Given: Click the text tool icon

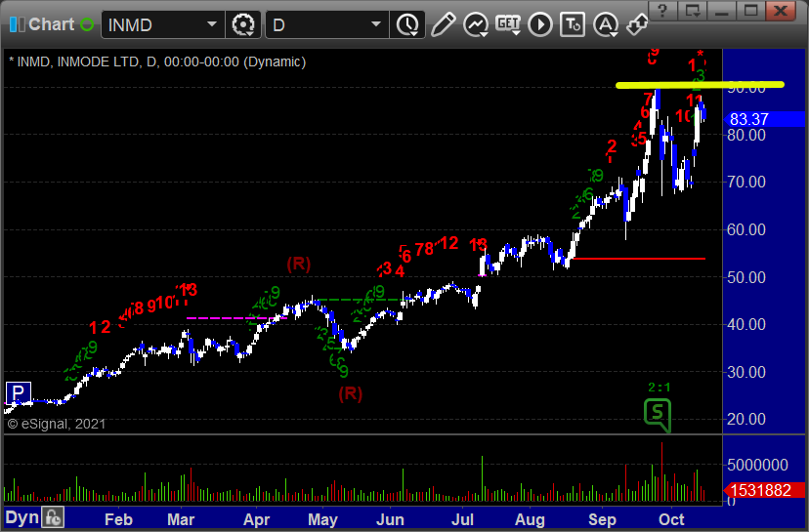Looking at the screenshot, I should [573, 24].
